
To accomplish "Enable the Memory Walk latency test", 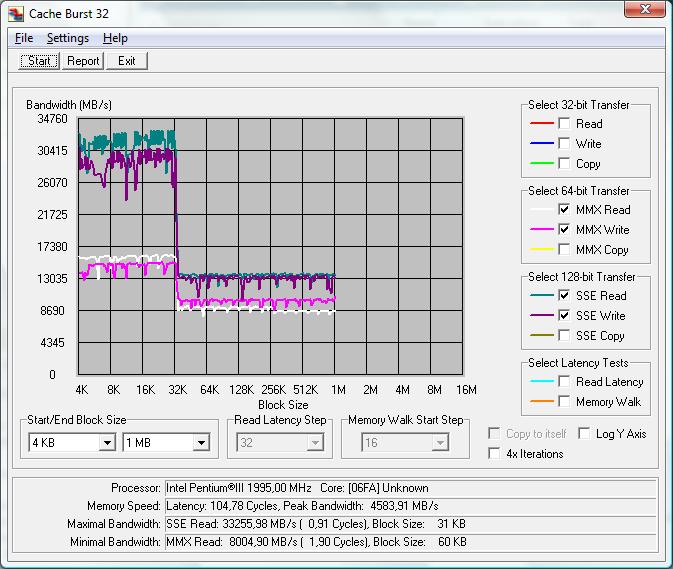I will 565,402.
